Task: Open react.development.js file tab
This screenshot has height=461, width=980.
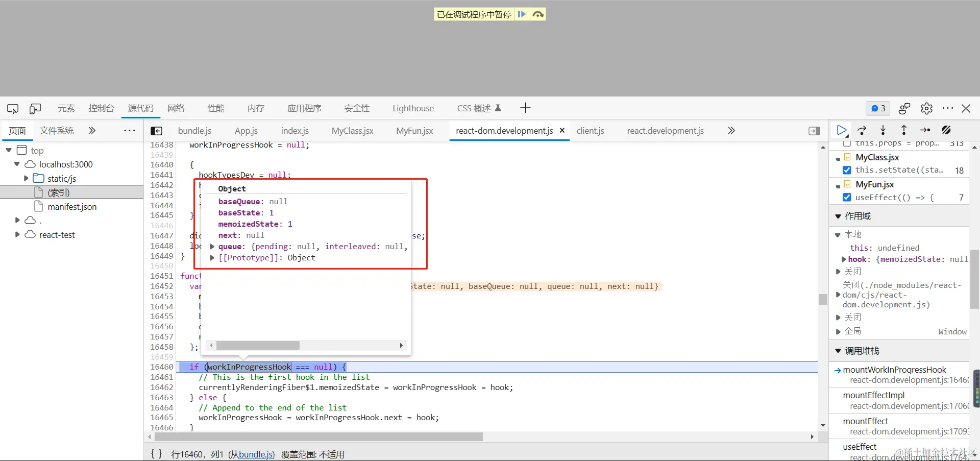Action: point(666,131)
